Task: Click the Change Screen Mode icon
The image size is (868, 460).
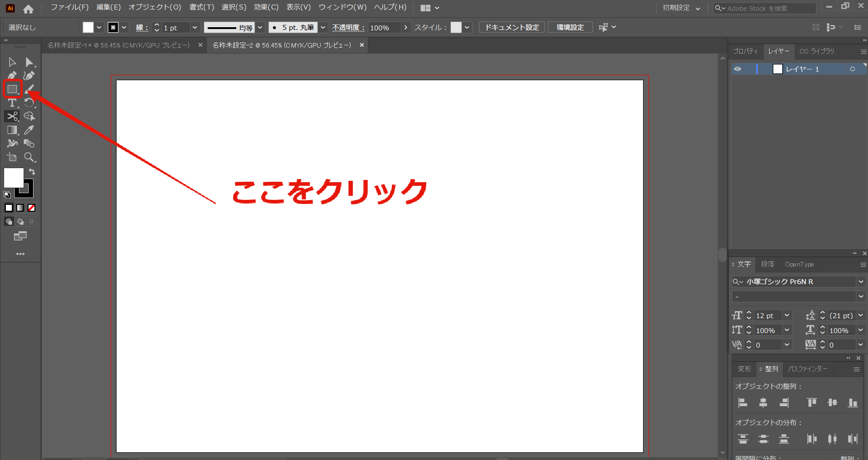Action: 20,236
